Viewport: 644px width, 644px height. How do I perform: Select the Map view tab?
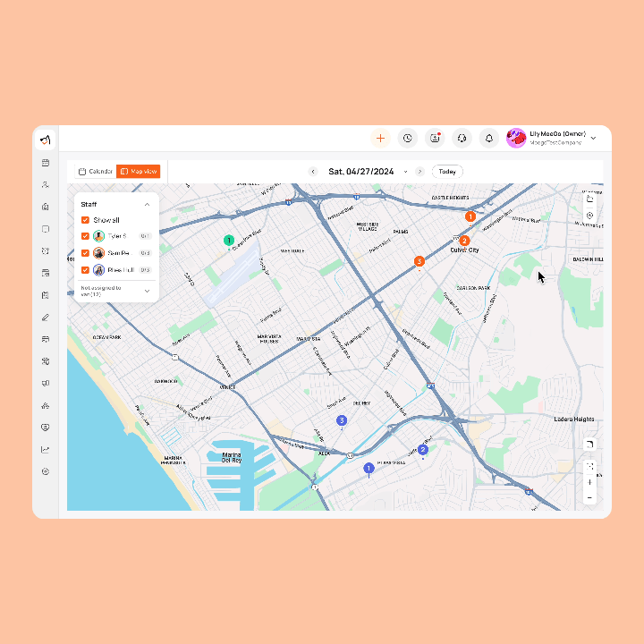(139, 171)
